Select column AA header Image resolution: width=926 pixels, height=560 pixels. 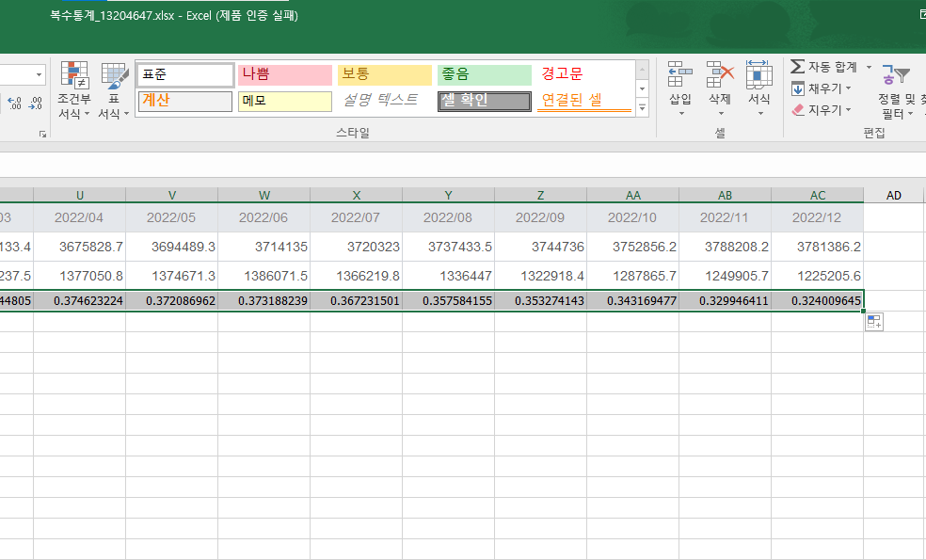tap(632, 195)
